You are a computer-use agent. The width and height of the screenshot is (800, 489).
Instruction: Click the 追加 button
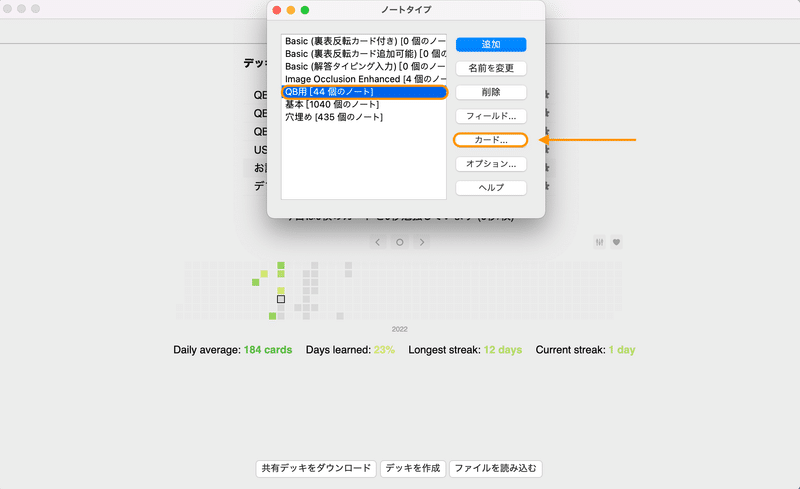(x=491, y=44)
